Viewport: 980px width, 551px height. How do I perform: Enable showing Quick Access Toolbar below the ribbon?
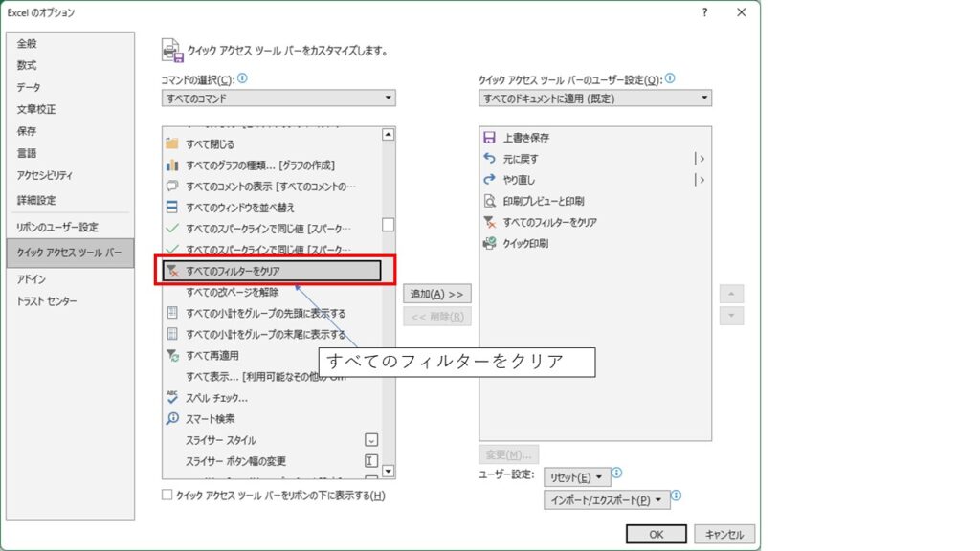[x=167, y=496]
